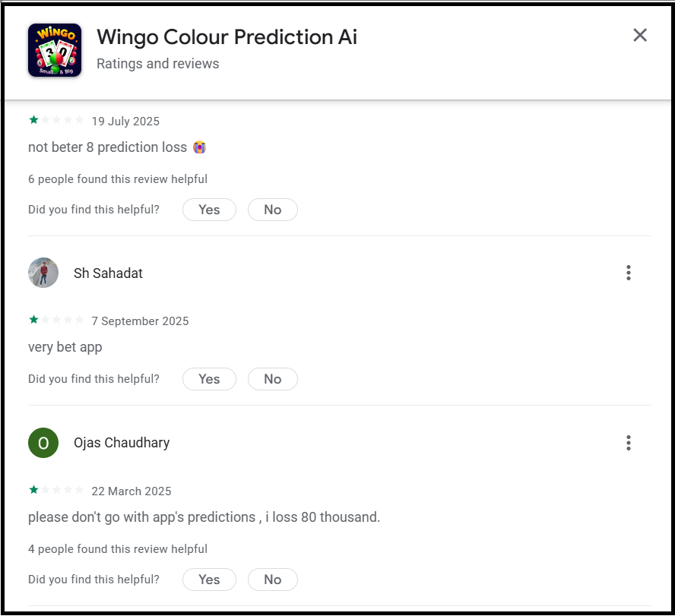Click the Ojas Chaudhary reviewer name
This screenshot has height=616, width=675.
tap(122, 443)
